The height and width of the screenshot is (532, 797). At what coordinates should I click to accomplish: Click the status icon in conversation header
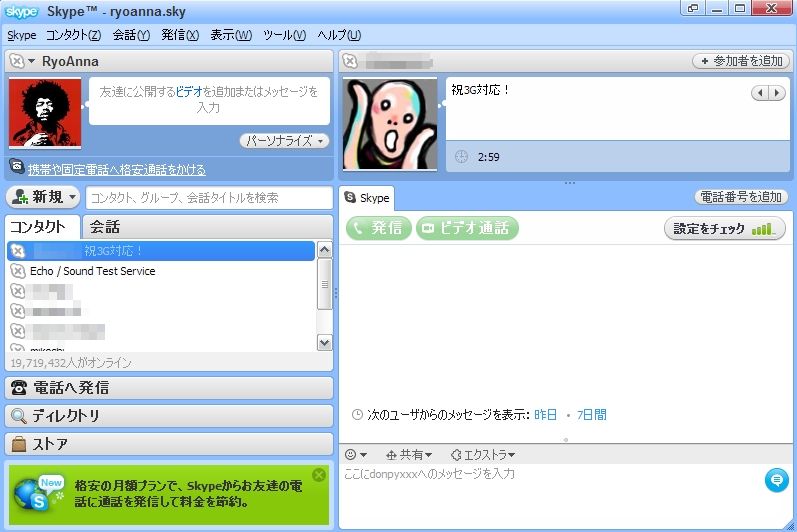point(350,61)
